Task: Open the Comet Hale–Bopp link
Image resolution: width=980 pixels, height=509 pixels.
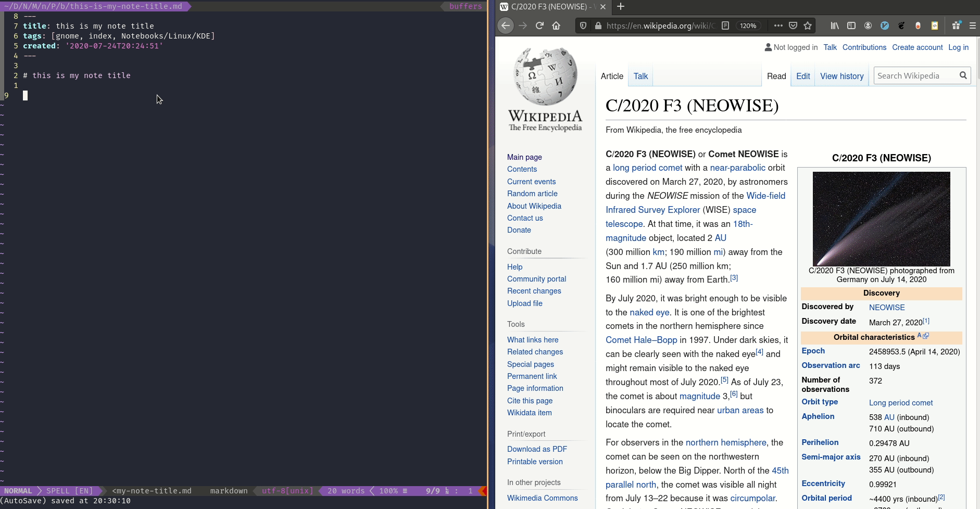Action: click(641, 340)
